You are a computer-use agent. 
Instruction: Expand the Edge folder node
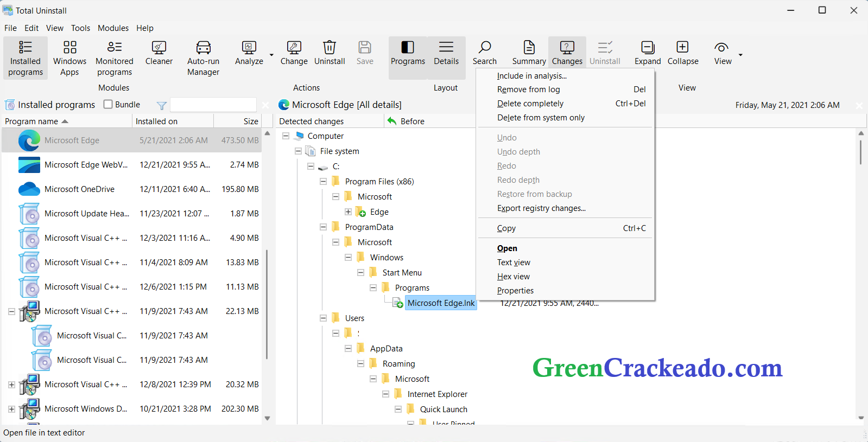(348, 212)
